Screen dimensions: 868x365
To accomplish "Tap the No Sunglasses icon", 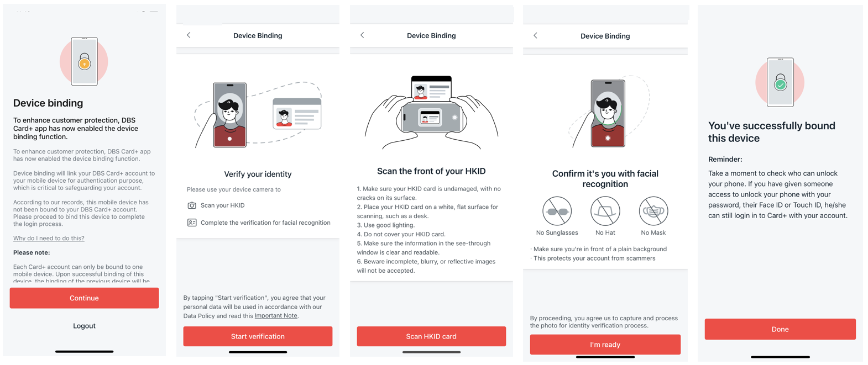I will [557, 211].
